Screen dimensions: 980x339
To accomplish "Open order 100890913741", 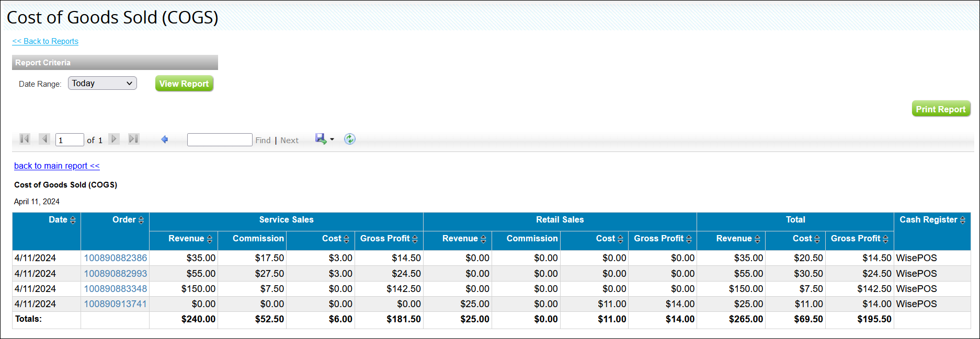I will tap(116, 304).
